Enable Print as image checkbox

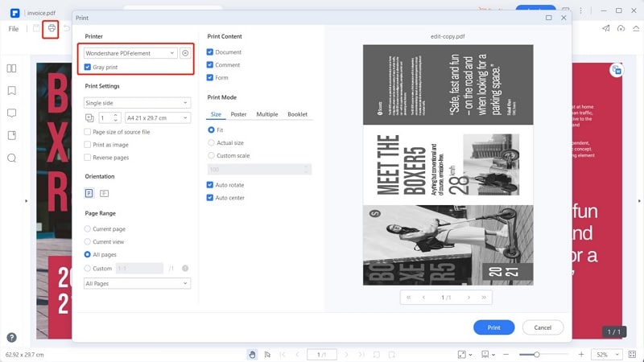click(88, 145)
